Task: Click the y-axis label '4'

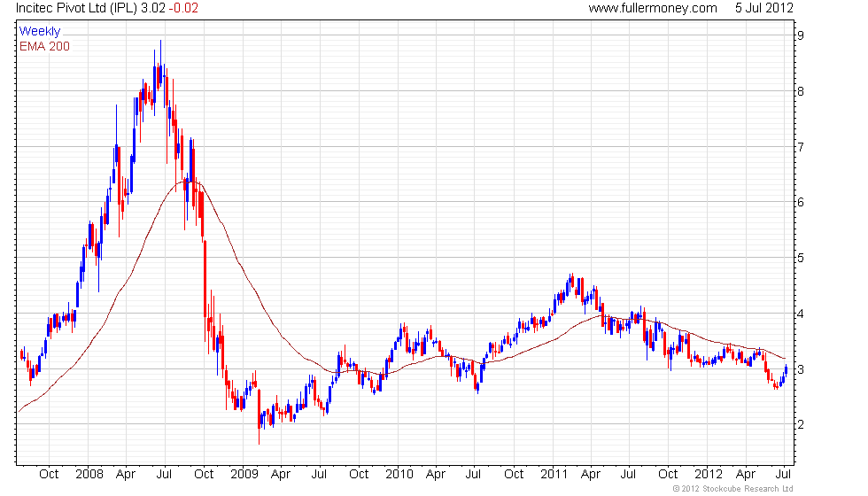Action: pos(801,314)
